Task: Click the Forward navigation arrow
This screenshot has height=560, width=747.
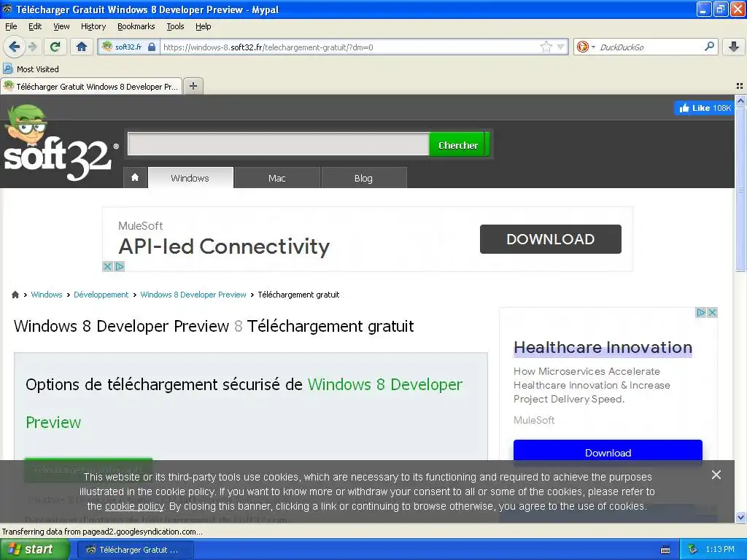Action: 32,47
